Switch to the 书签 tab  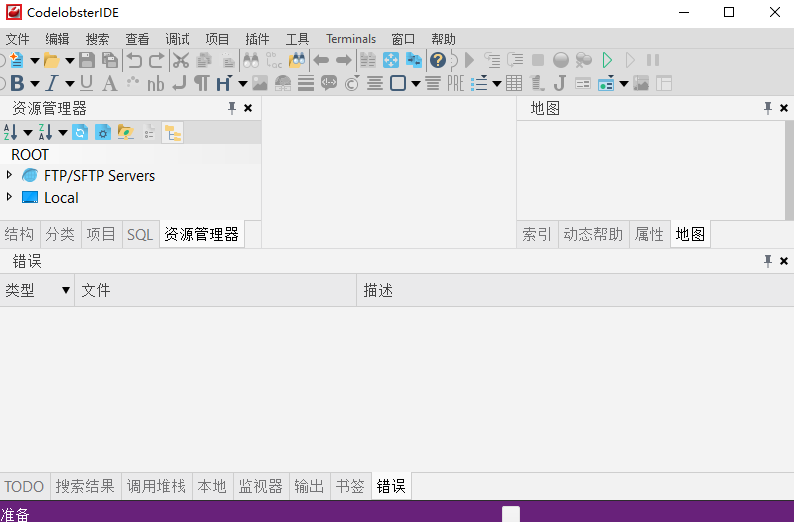(x=350, y=486)
